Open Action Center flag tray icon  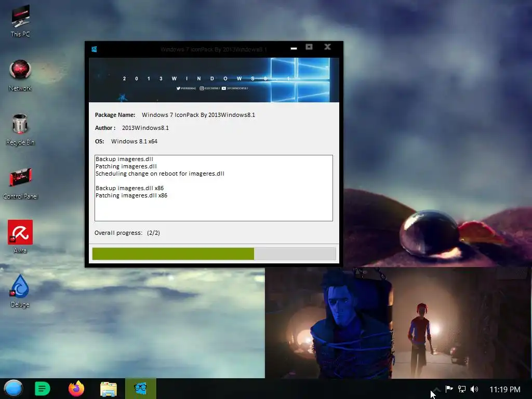pyautogui.click(x=449, y=389)
